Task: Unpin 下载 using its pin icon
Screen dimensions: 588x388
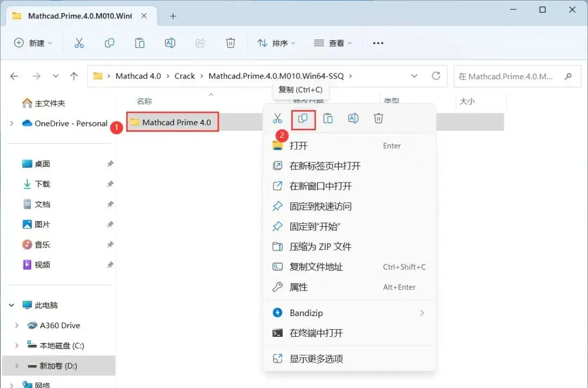Action: point(110,184)
